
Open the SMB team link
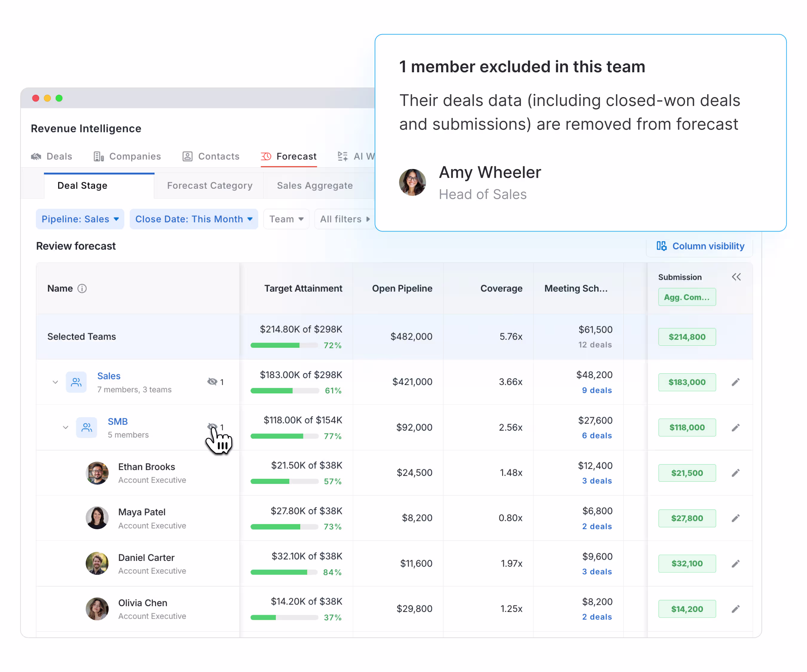pos(117,421)
